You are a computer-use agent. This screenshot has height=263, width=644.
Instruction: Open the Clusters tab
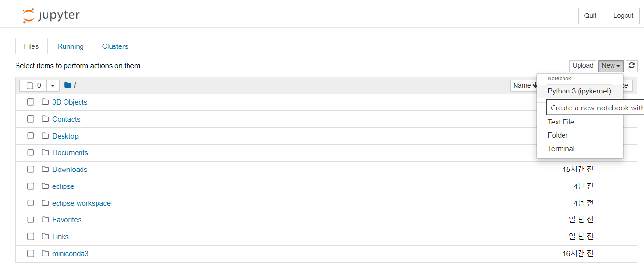115,46
